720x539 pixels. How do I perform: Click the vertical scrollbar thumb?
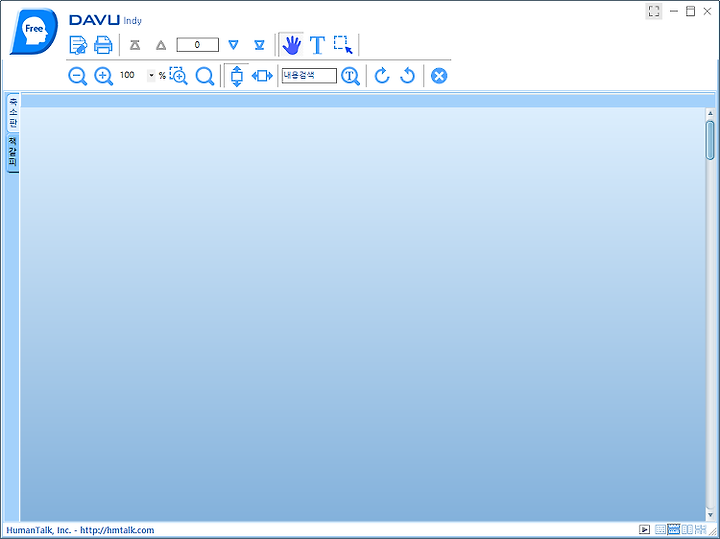[x=710, y=140]
